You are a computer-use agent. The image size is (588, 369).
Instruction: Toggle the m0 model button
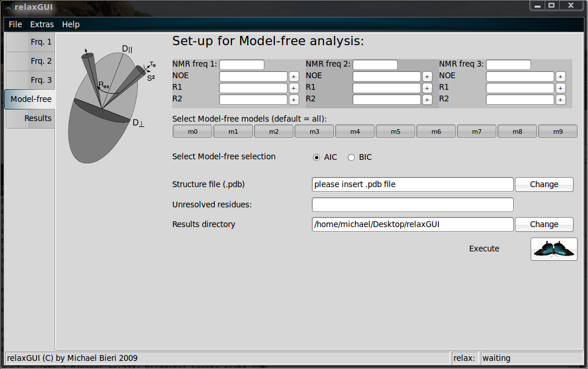[193, 131]
